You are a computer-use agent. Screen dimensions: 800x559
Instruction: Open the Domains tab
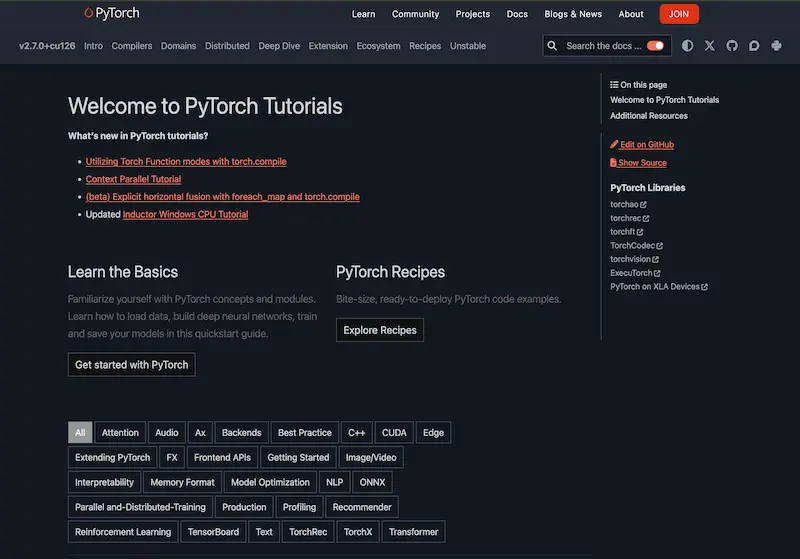179,46
